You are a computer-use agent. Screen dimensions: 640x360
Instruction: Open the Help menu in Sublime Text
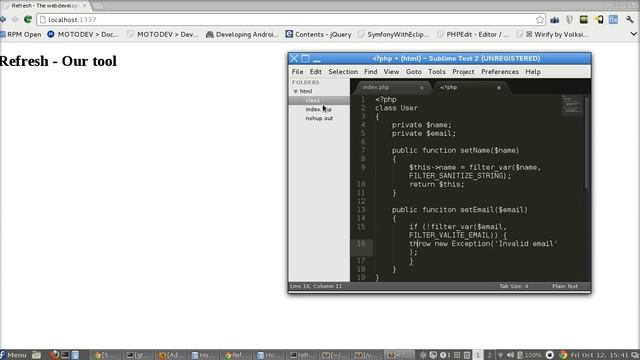click(x=533, y=71)
